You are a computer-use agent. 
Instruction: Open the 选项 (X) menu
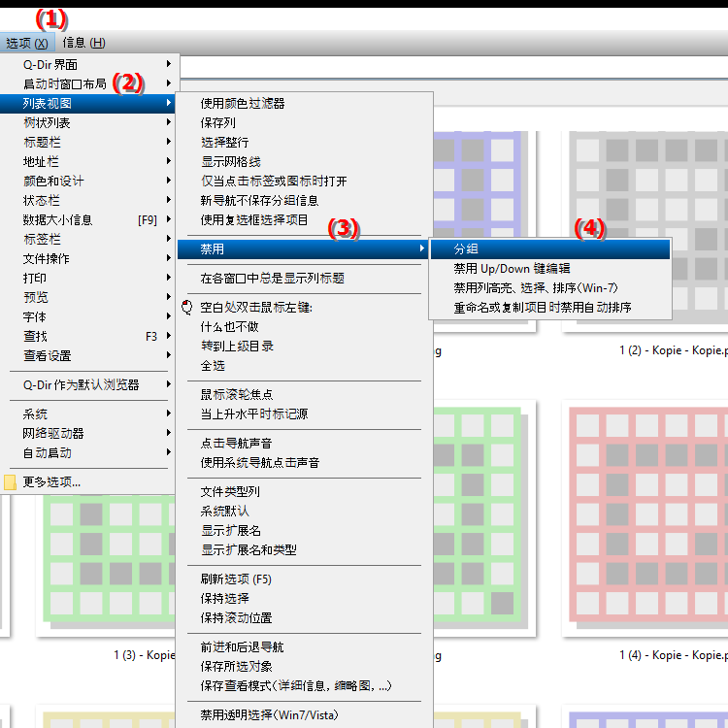[27, 43]
